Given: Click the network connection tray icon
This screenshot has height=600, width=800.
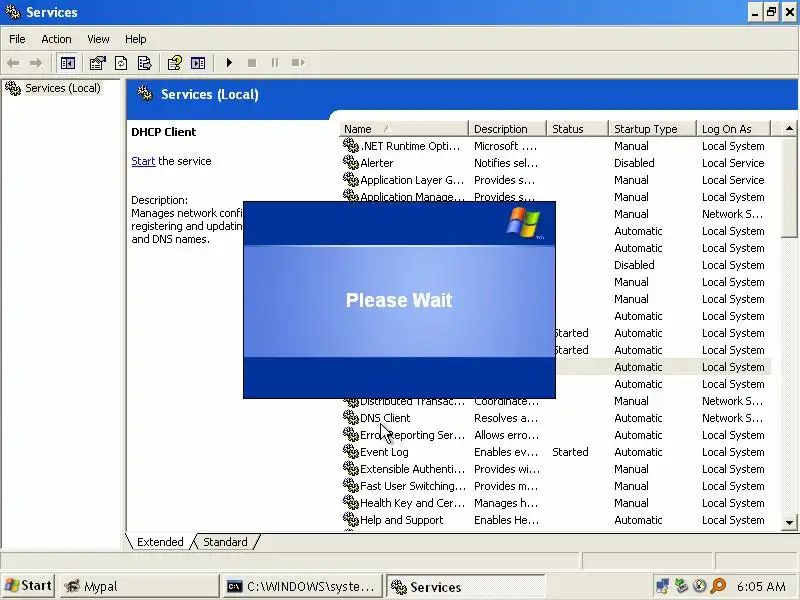Looking at the screenshot, I should [662, 586].
